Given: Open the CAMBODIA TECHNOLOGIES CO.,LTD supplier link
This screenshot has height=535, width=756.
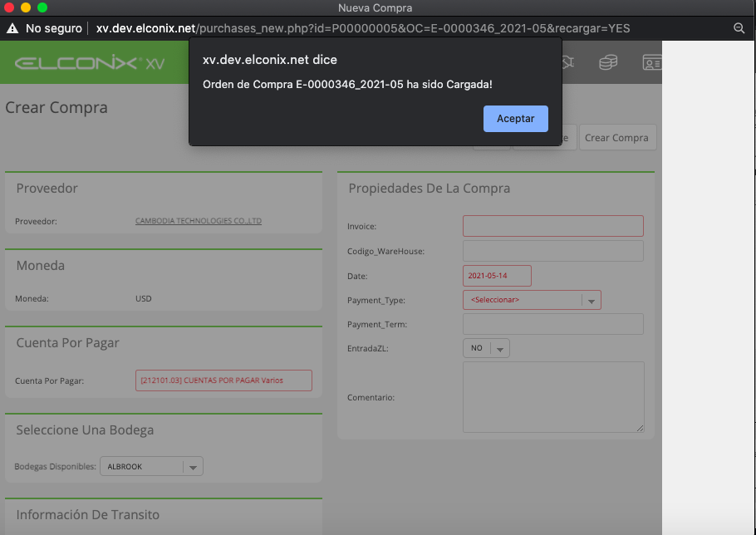Looking at the screenshot, I should click(x=199, y=221).
